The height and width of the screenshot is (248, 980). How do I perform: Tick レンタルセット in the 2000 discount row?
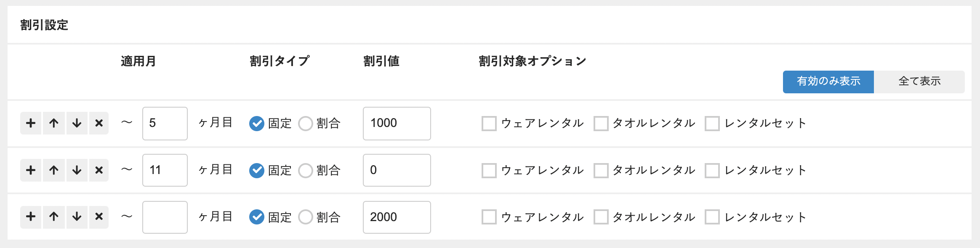coord(712,217)
